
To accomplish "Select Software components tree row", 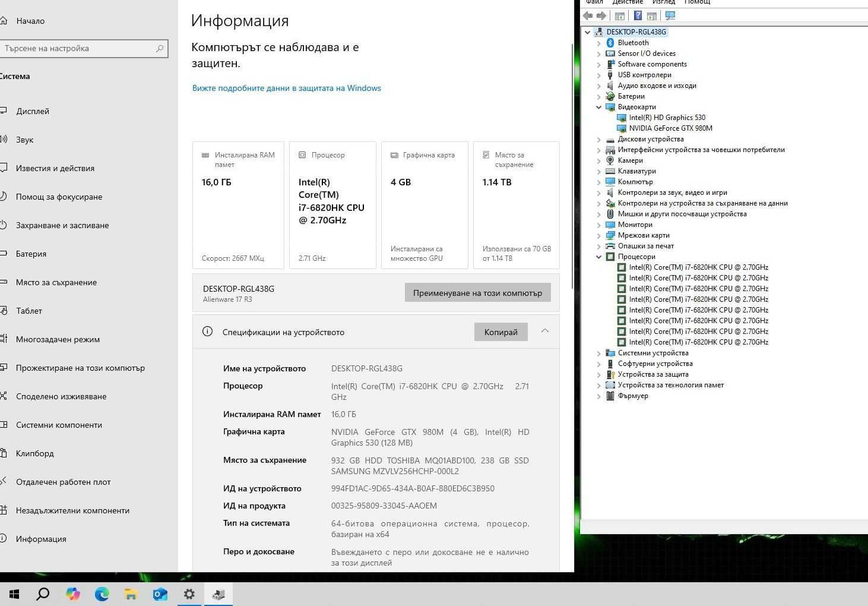I will [652, 64].
